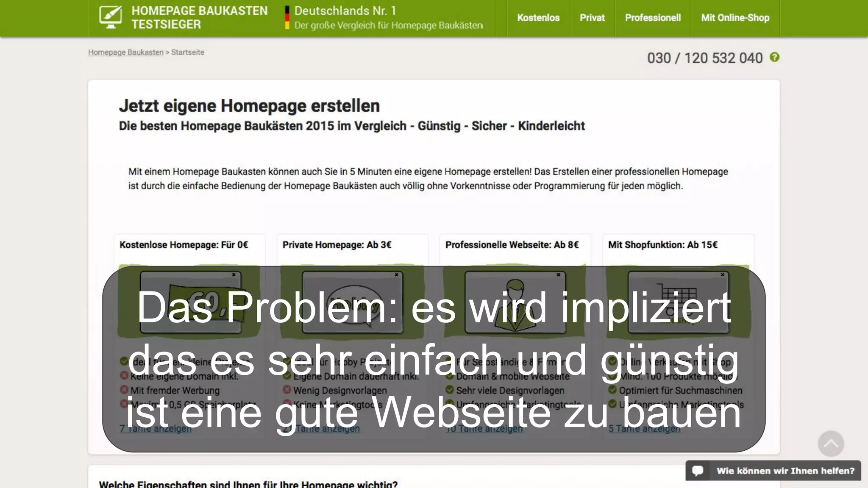Click the Deutschlands Nr. 1 tagline

point(345,11)
